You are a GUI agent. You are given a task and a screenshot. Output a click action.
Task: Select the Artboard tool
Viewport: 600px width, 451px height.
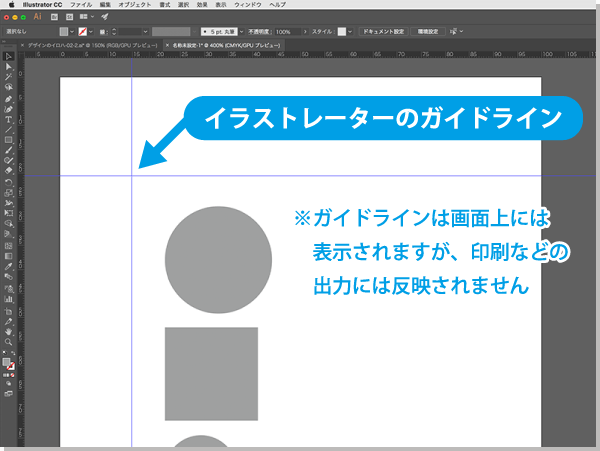[x=8, y=311]
